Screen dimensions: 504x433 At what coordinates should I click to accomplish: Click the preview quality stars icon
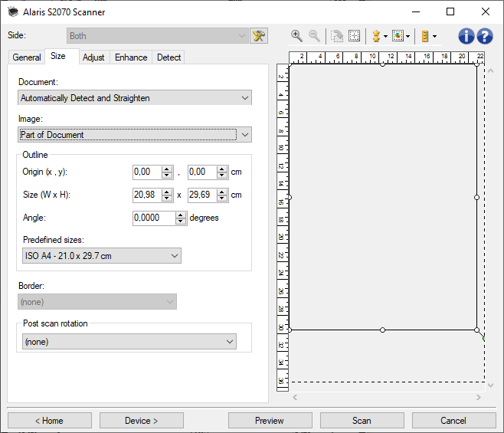point(376,36)
